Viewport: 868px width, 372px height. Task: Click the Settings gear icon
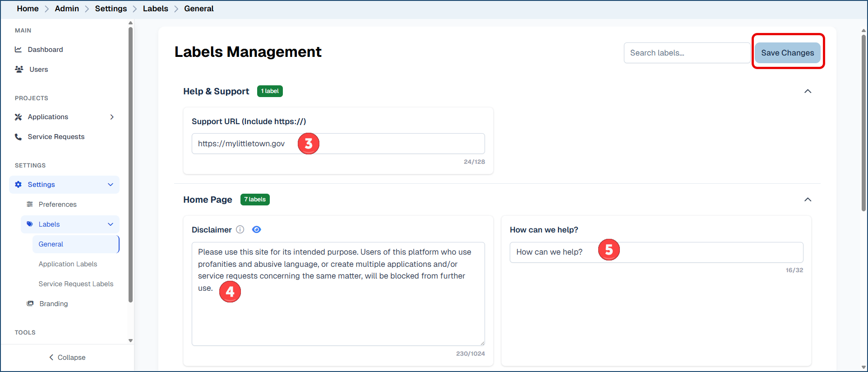click(x=18, y=184)
